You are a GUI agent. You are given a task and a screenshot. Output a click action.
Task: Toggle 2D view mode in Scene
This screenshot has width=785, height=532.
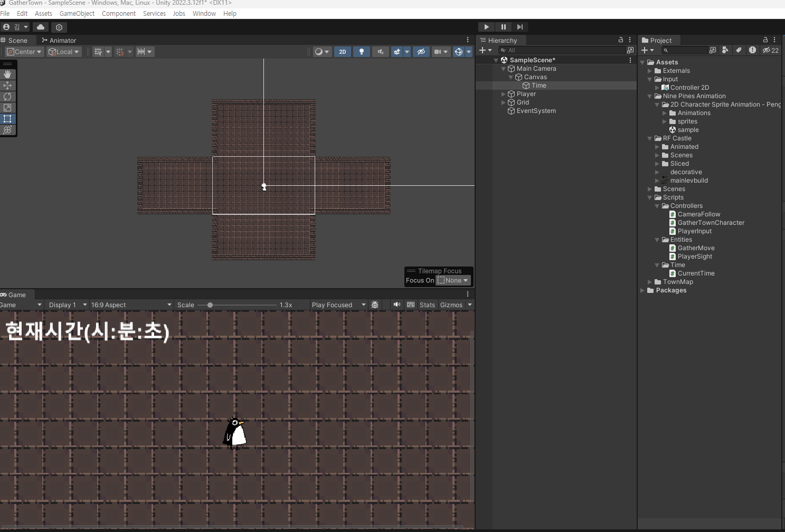pyautogui.click(x=342, y=52)
